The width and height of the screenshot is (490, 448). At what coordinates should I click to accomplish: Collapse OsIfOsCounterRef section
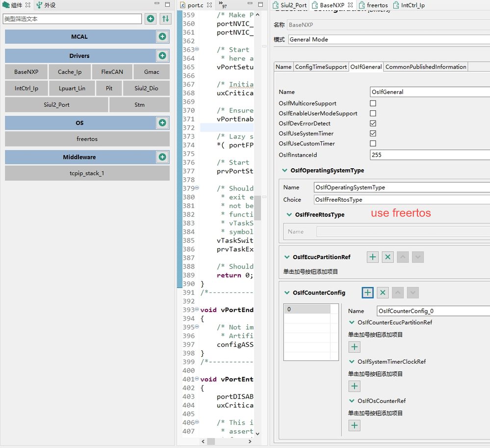coord(352,400)
